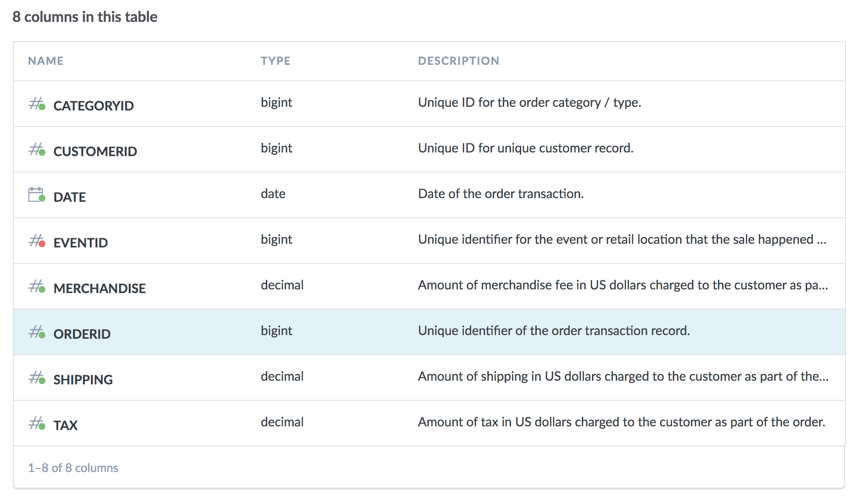Click the decimal type of MERCHANDISE
This screenshot has width=866, height=504.
(282, 285)
